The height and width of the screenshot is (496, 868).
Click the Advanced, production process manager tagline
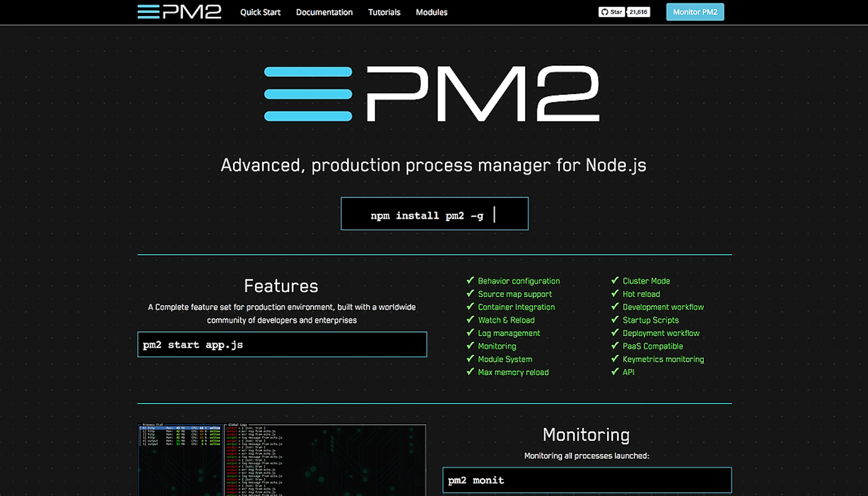pyautogui.click(x=434, y=165)
